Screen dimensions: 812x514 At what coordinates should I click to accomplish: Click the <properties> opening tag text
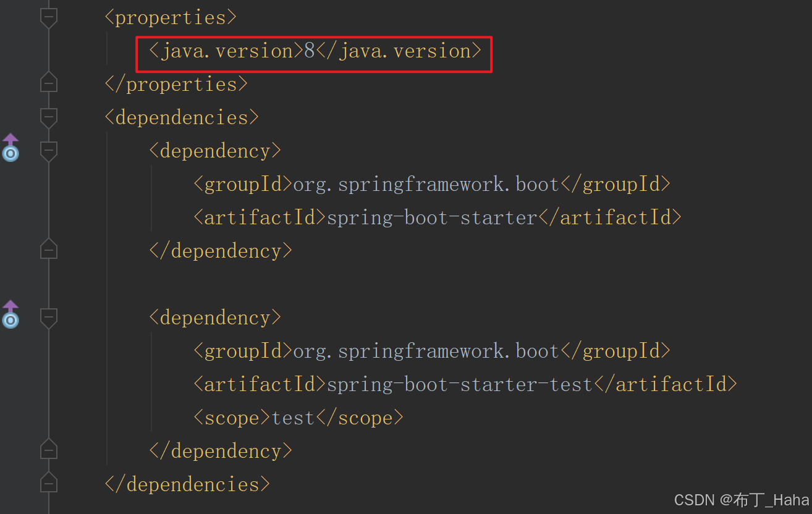[x=171, y=17]
